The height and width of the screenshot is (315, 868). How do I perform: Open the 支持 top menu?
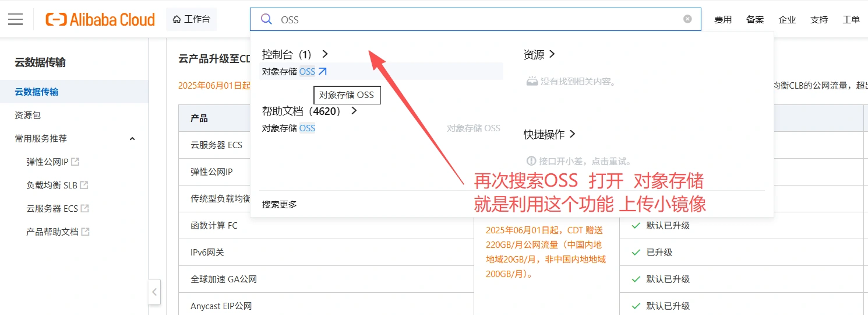[819, 20]
